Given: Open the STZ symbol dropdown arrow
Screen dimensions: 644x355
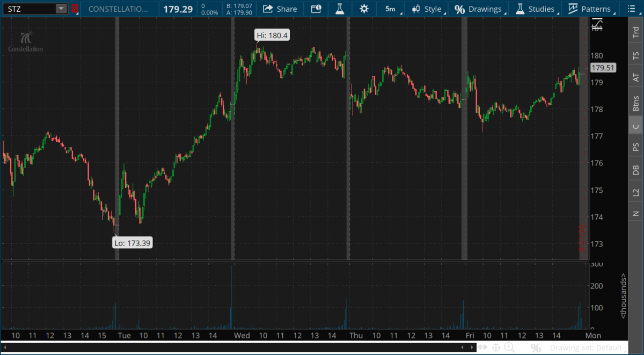Looking at the screenshot, I should click(x=62, y=9).
